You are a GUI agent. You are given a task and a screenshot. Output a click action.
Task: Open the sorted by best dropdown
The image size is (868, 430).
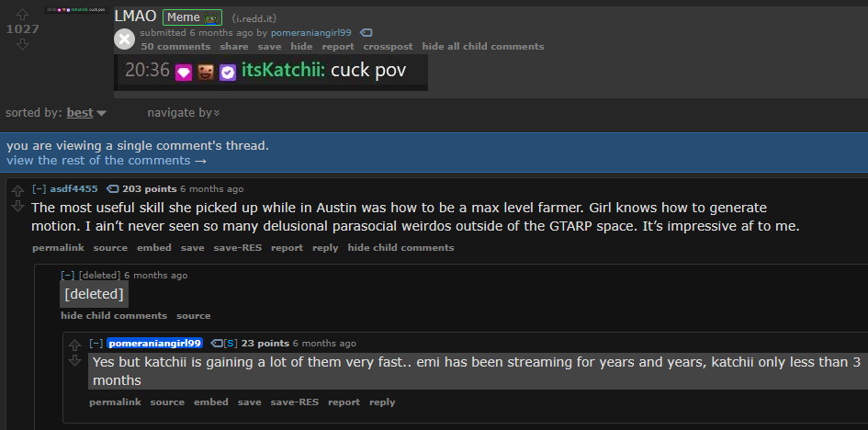[x=85, y=113]
